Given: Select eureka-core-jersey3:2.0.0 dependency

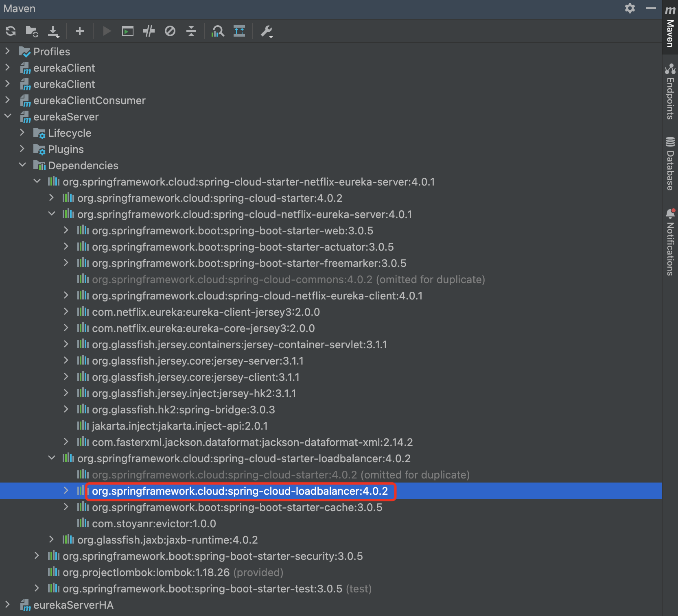Looking at the screenshot, I should pyautogui.click(x=331, y=328).
